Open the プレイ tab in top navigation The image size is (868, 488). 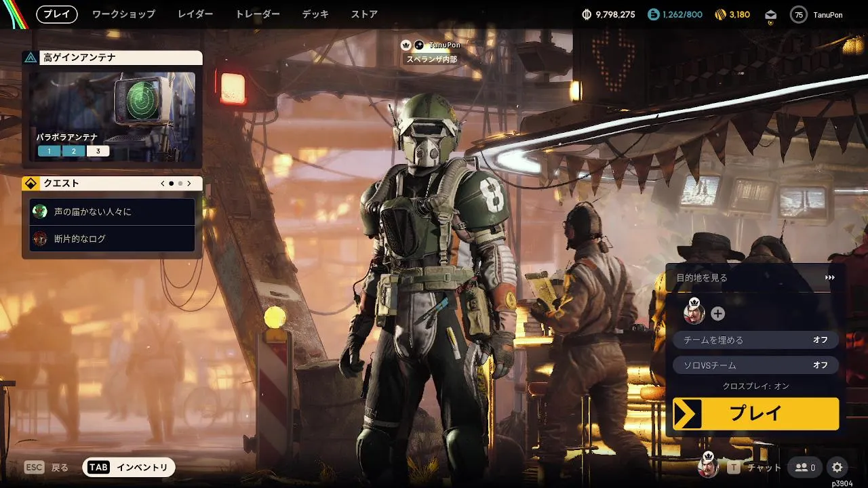click(57, 14)
